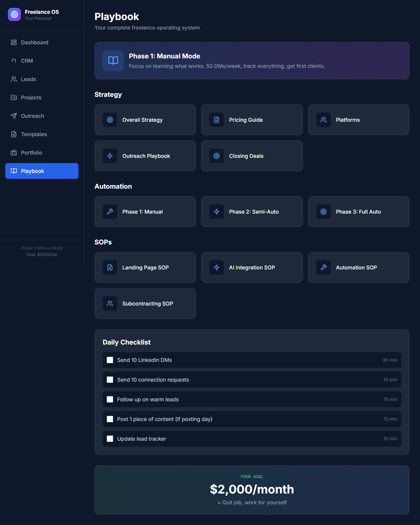Click the target icon on Phase 3: Full Auto card
Viewport: 420px width, 525px height.
[x=324, y=212]
